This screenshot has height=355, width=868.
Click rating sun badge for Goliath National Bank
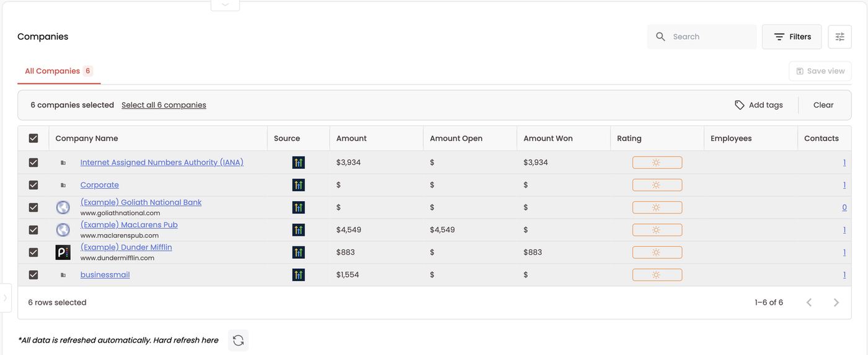[x=657, y=207]
